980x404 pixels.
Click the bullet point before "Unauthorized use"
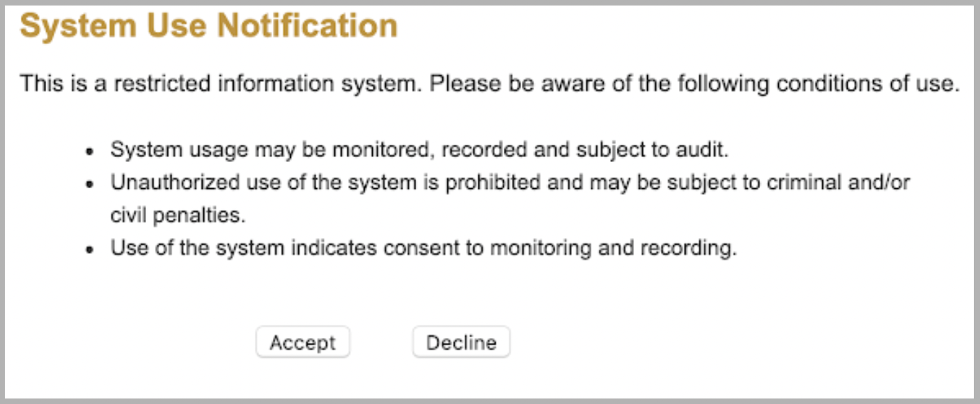(89, 185)
